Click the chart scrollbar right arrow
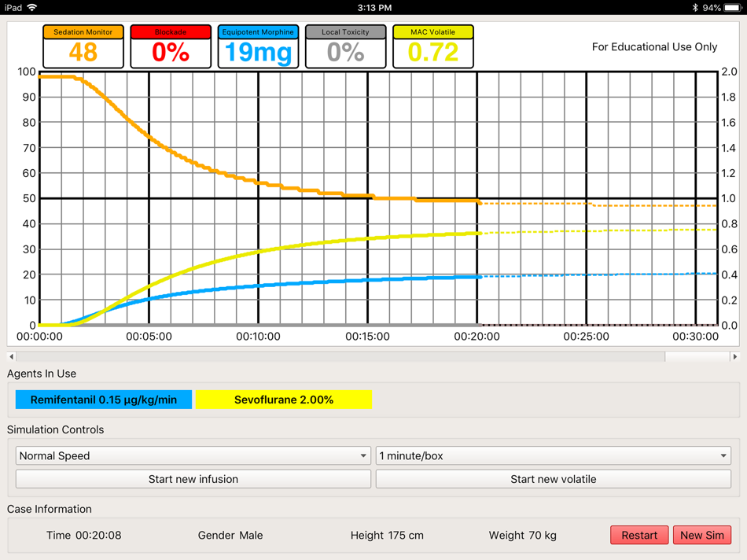The width and height of the screenshot is (747, 560). pyautogui.click(x=734, y=356)
